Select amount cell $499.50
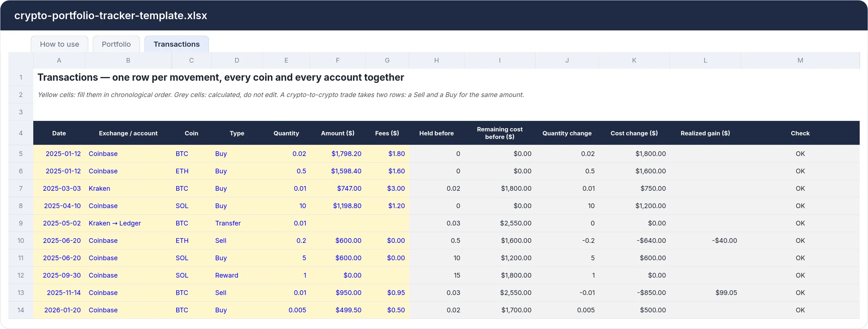868x329 pixels. click(337, 310)
